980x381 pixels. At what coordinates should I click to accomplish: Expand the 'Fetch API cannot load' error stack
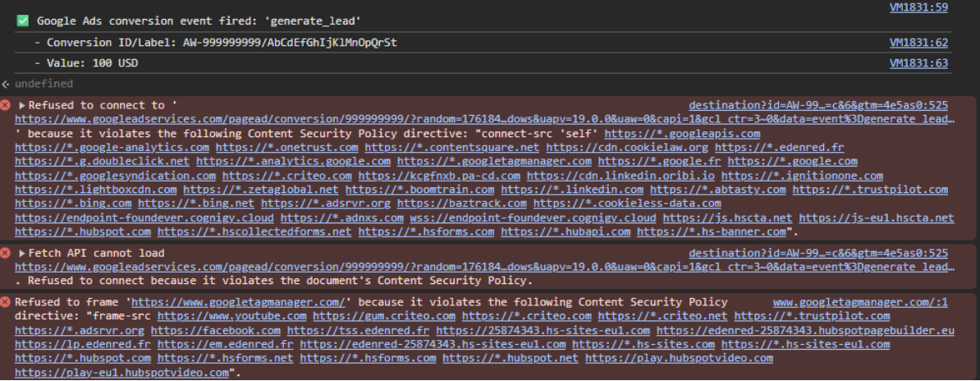point(22,253)
